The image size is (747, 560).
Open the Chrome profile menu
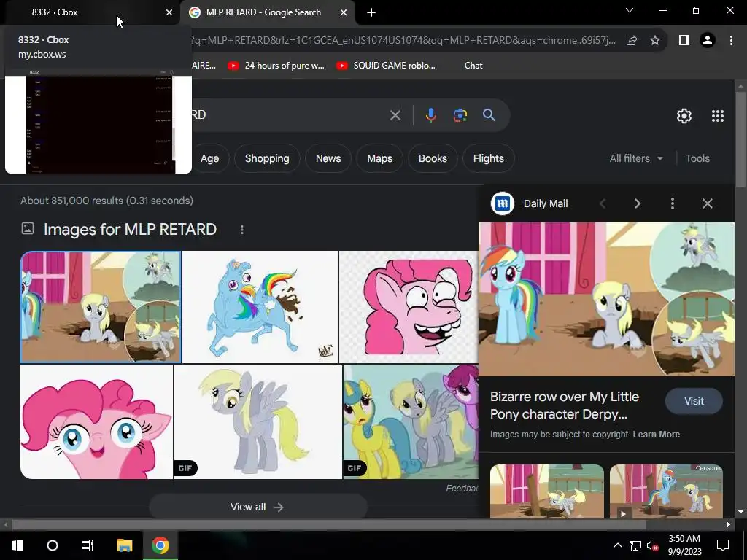click(x=708, y=41)
